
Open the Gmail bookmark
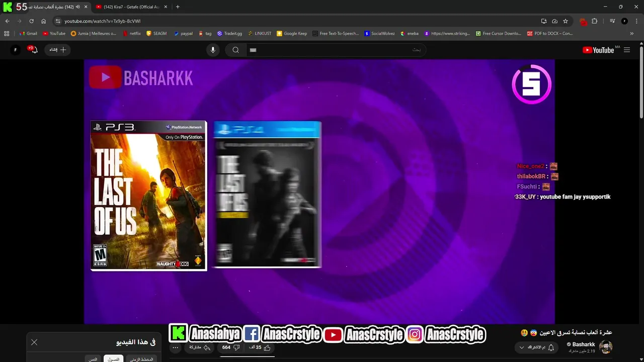[28, 34]
